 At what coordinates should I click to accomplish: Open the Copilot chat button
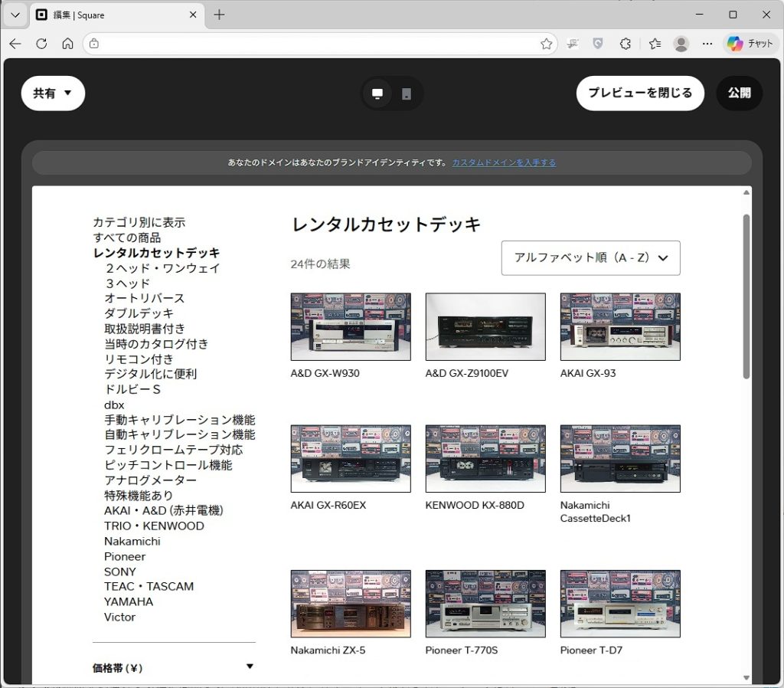click(750, 44)
